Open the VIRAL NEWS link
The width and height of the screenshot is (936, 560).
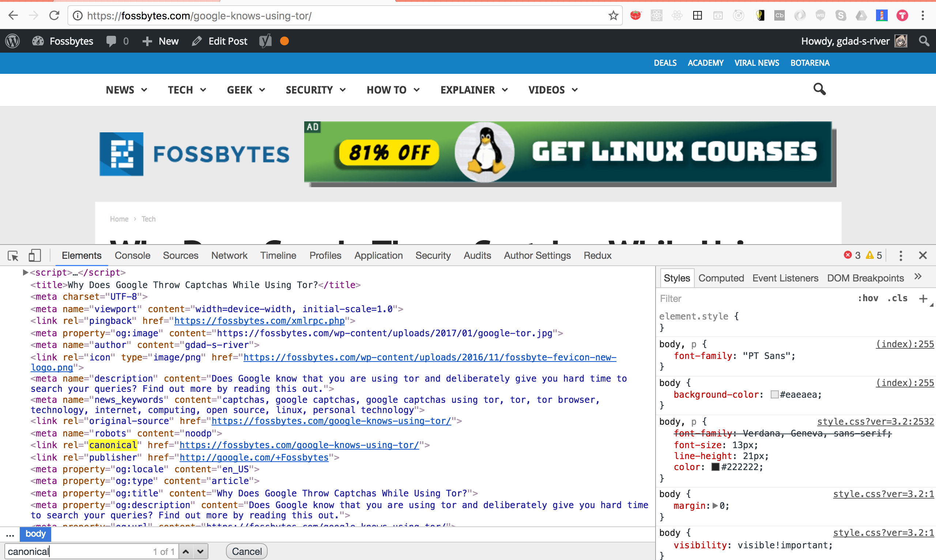(757, 63)
